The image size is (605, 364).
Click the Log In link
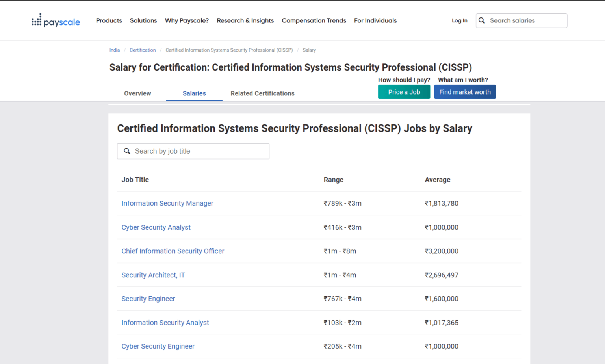pyautogui.click(x=459, y=20)
